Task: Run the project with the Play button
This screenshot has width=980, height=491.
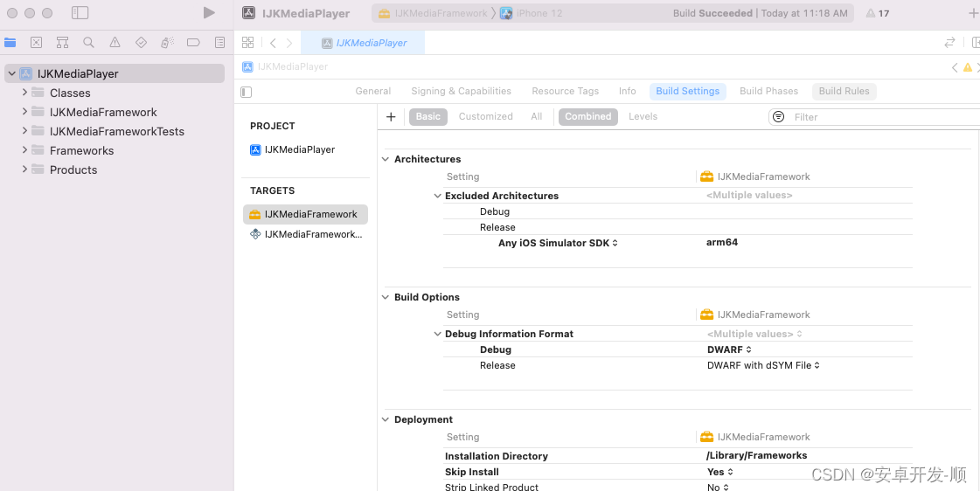Action: click(209, 13)
